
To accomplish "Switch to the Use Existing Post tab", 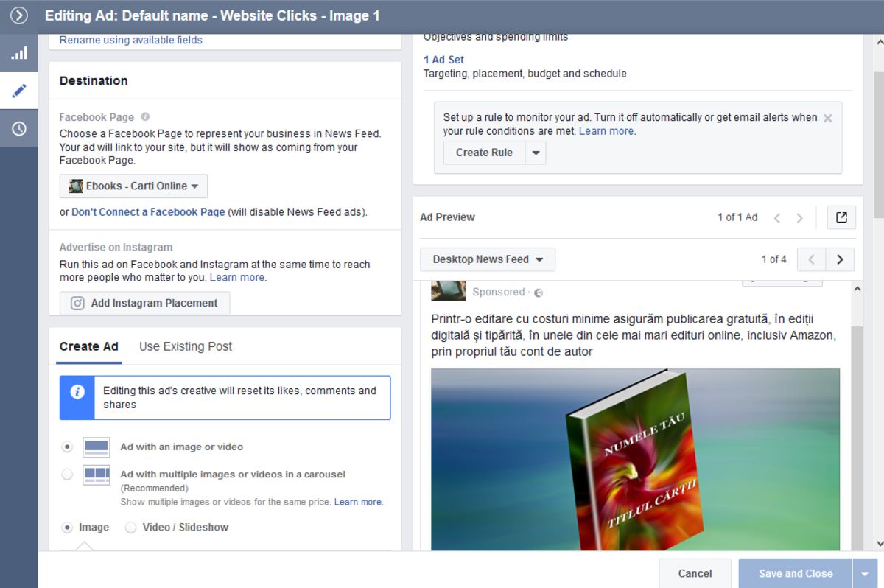I will point(186,346).
